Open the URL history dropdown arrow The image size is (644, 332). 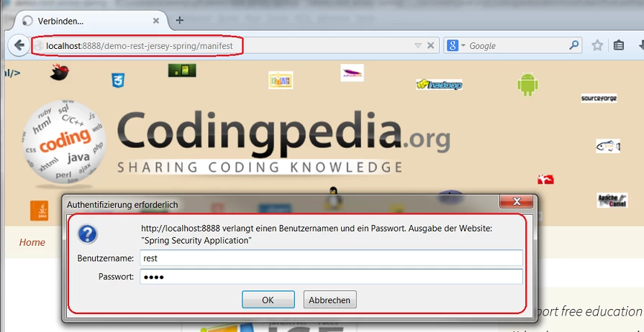[x=418, y=46]
